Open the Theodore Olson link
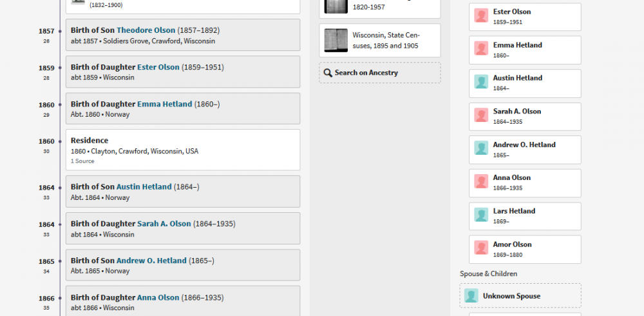 pos(146,30)
